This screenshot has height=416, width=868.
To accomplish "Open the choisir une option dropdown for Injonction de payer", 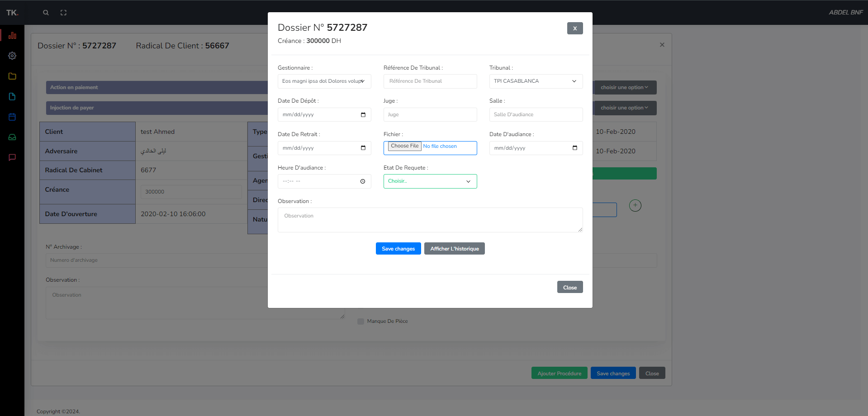I will (x=625, y=108).
